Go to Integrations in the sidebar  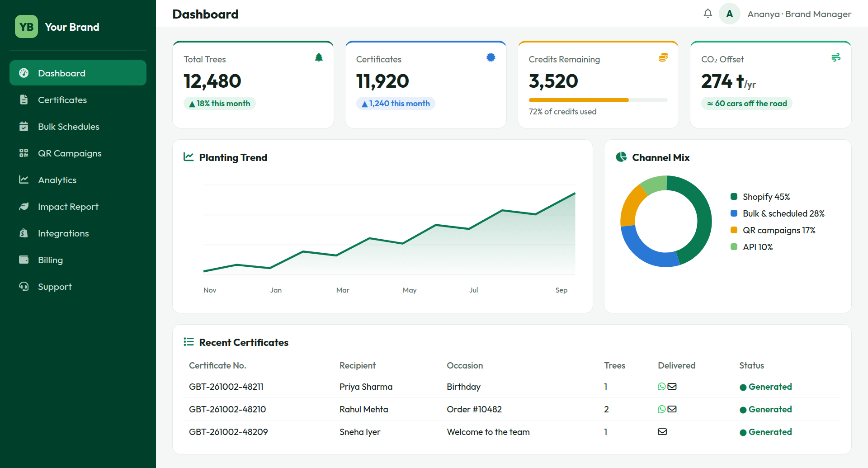[78, 233]
